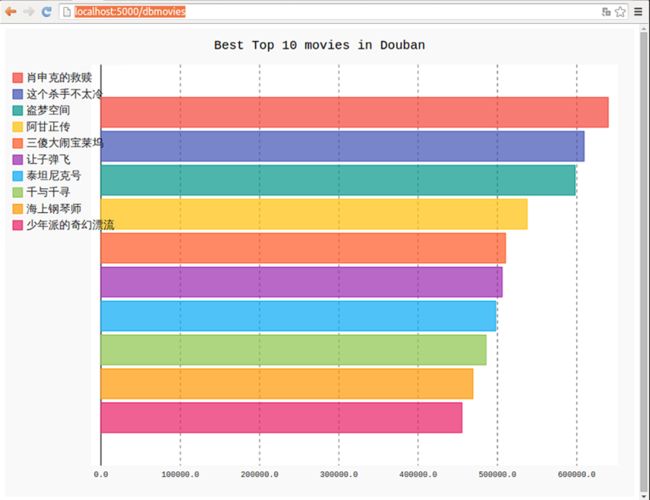This screenshot has height=500, width=650.
Task: Toggle the 盗梦空间 legend swatch
Action: click(x=17, y=110)
